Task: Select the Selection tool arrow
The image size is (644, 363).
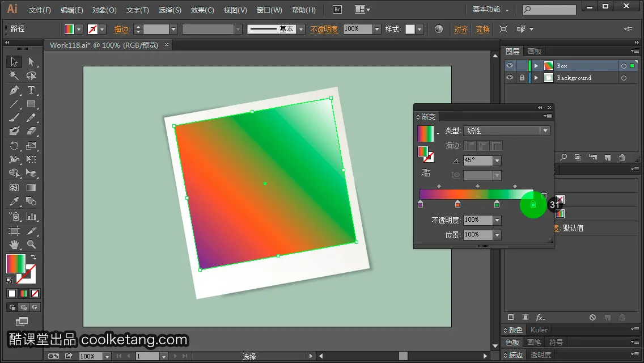Action: 14,62
